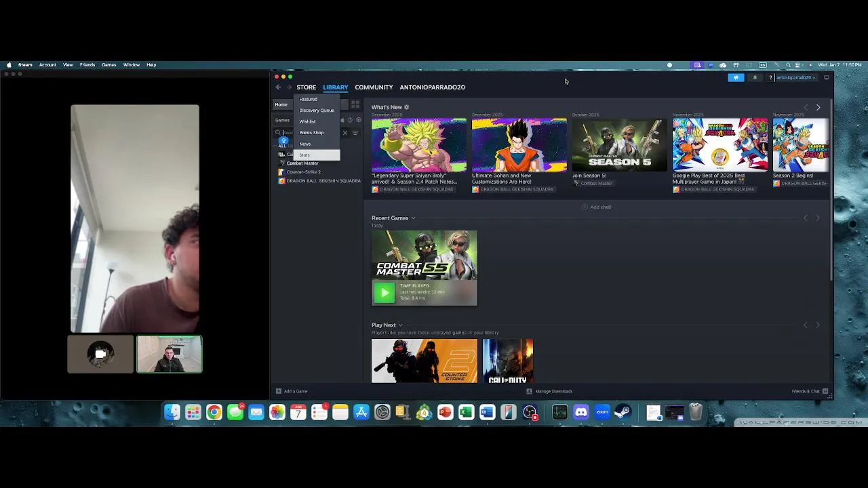Click Manage Downloads link
Screen dimensions: 868x488
click(553, 391)
